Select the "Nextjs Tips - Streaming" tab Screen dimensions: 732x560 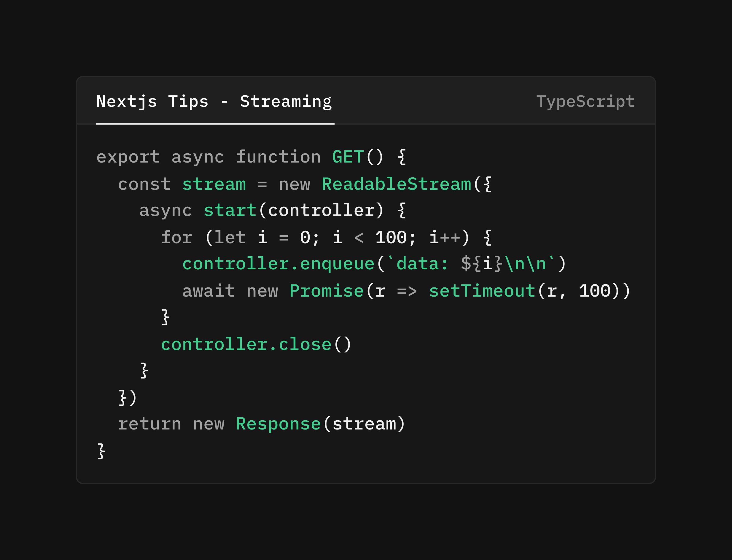[x=214, y=101]
